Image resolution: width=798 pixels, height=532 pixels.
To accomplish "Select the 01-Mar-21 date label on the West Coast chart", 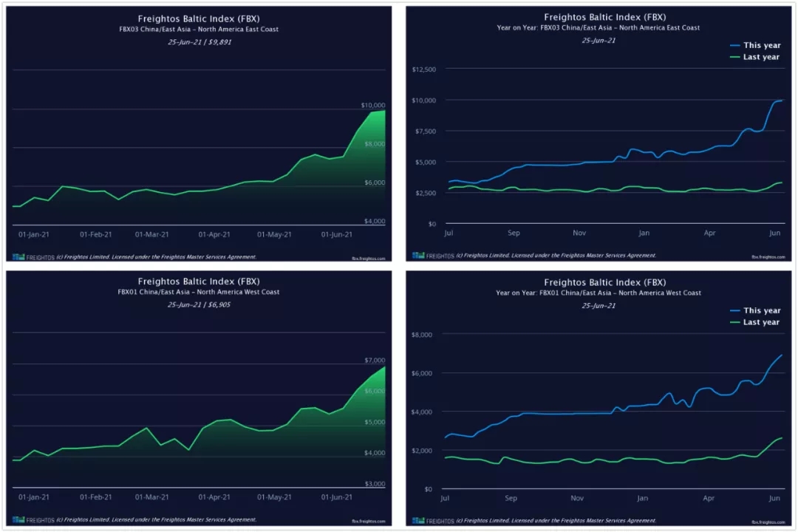I will click(153, 497).
